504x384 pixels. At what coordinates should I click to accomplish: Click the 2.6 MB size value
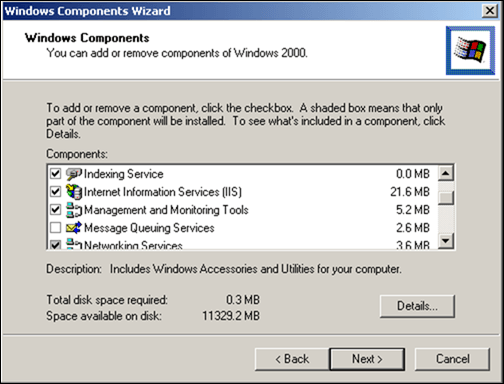point(413,228)
